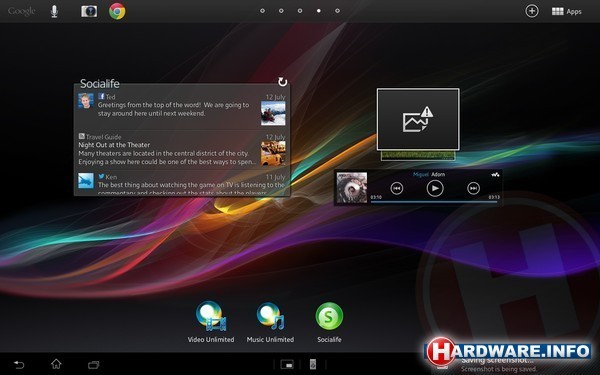The image size is (600, 375).
Task: Open the Socialife widget title
Action: click(x=99, y=83)
